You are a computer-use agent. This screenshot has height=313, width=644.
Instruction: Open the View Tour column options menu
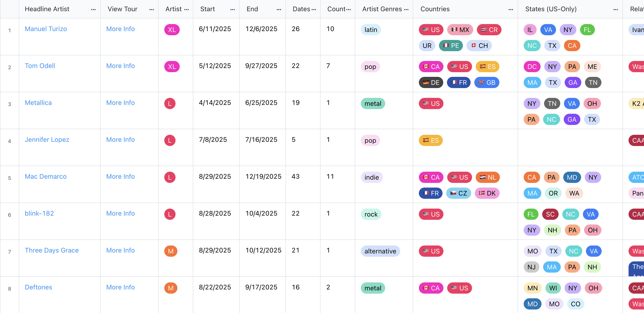tap(151, 9)
